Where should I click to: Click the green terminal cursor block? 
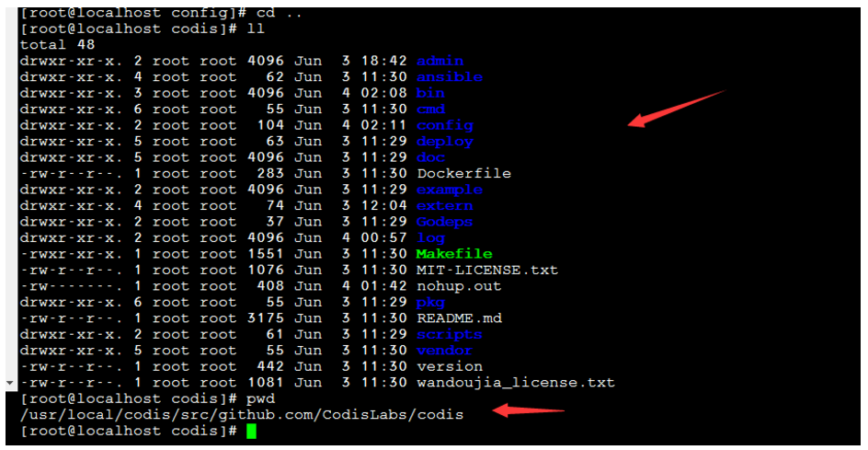[x=251, y=432]
